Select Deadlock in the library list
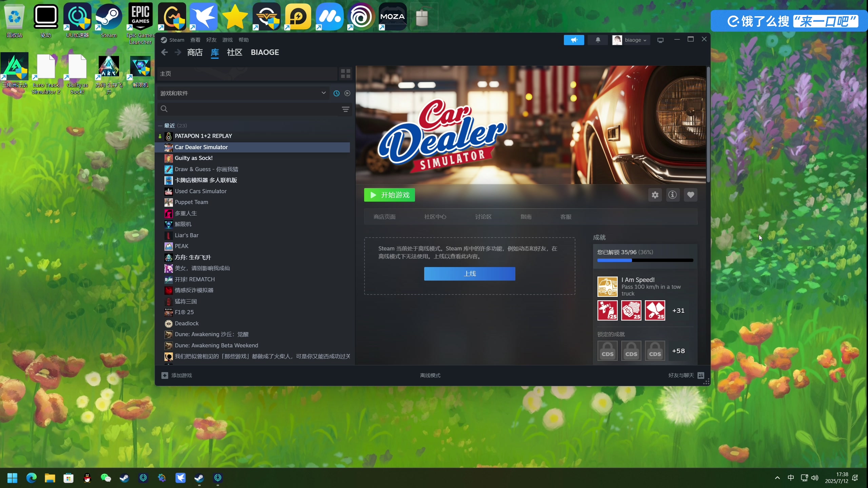 pos(253,323)
